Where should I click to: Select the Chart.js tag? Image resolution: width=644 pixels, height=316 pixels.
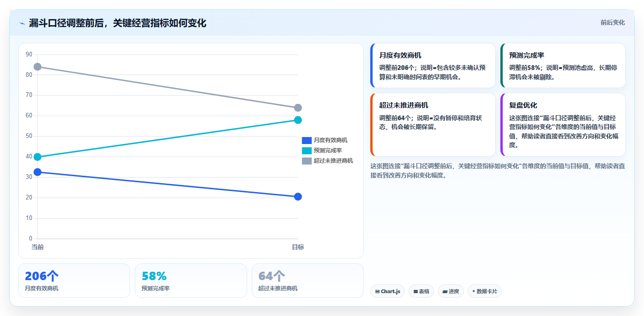(388, 291)
